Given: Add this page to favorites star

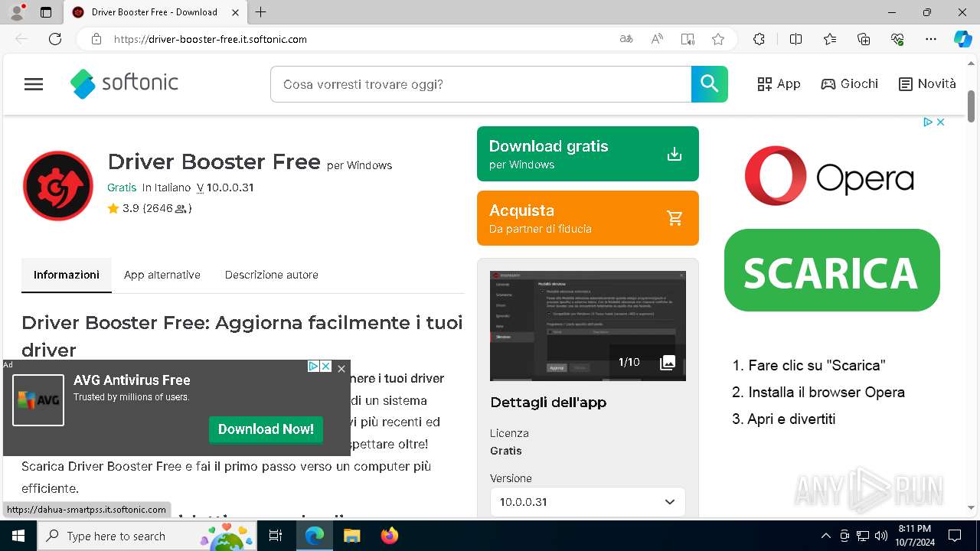Looking at the screenshot, I should click(718, 39).
